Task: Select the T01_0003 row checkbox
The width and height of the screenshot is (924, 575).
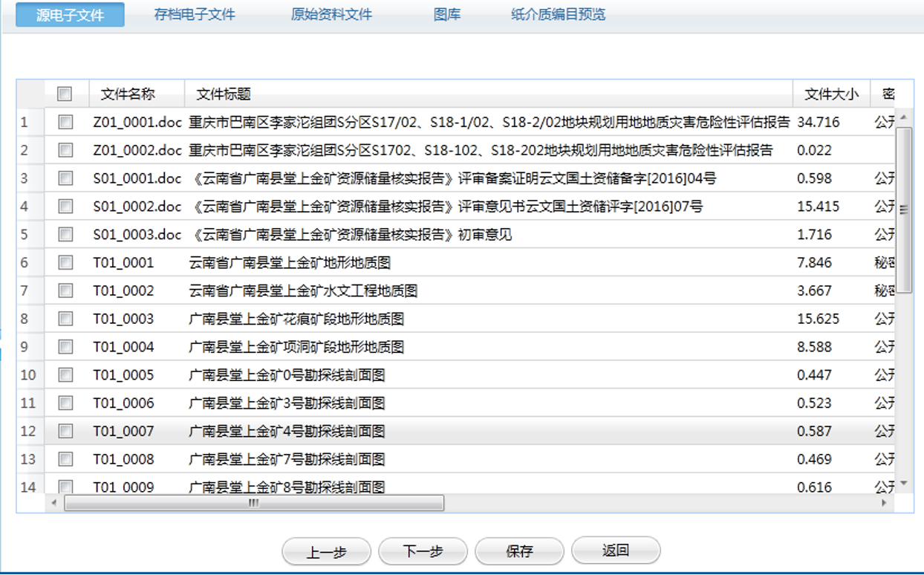Action: (65, 319)
